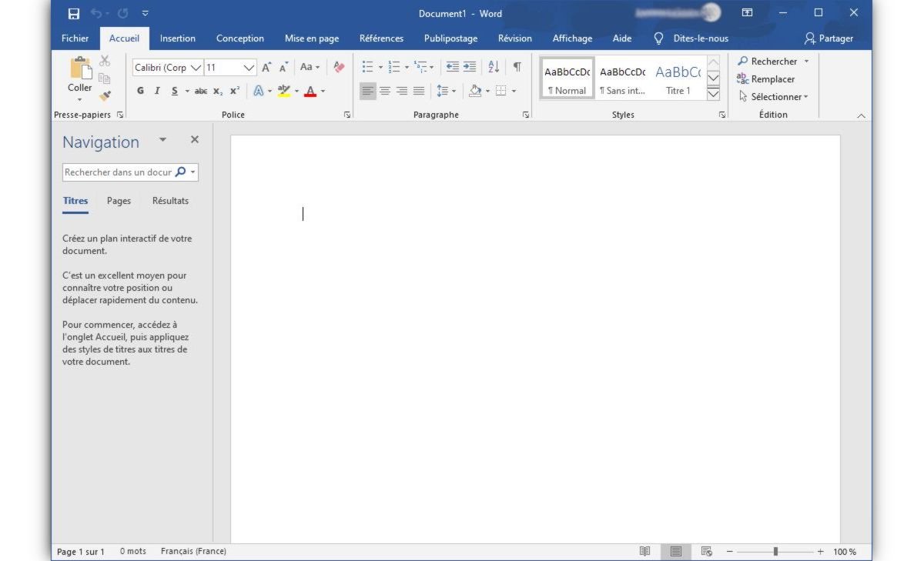Expand the Styles gallery More arrow

[x=713, y=94]
